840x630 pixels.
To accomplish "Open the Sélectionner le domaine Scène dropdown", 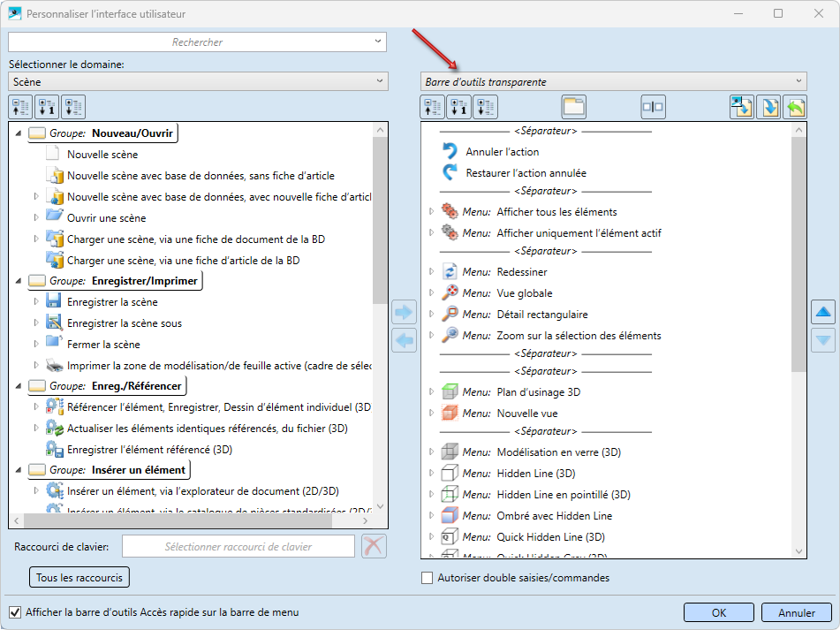I will (198, 81).
